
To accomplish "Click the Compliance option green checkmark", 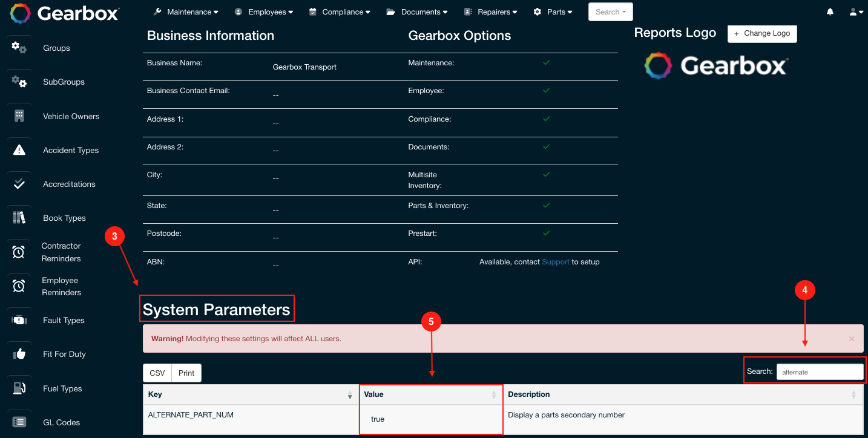I will click(546, 119).
